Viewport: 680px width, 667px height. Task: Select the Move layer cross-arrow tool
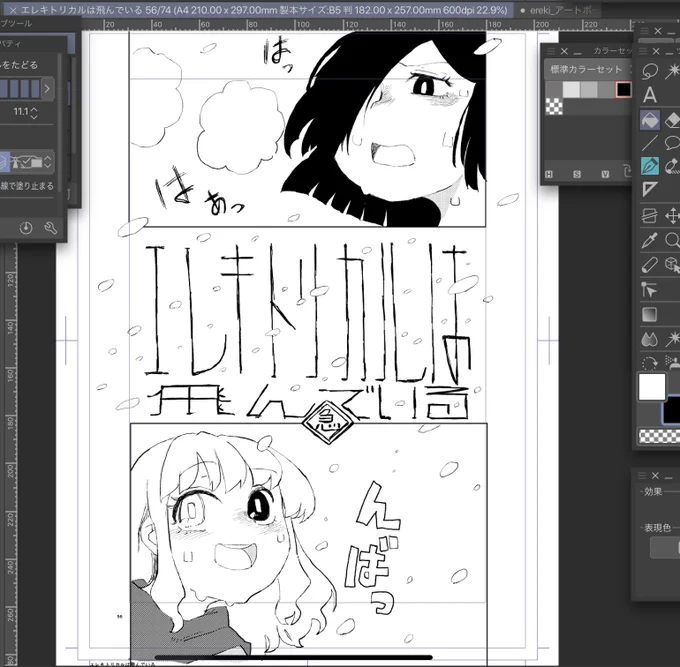[673, 216]
